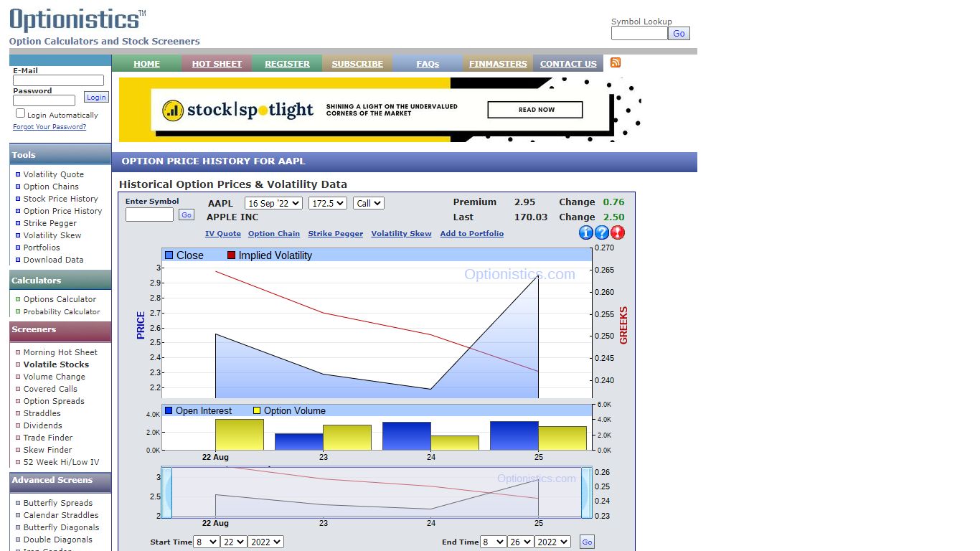Open Option Price History in sidebar
The width and height of the screenshot is (980, 551).
tap(62, 211)
